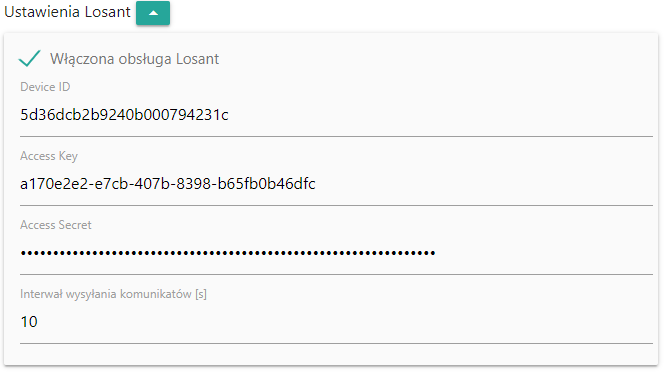The image size is (665, 373).
Task: Click the Ustawienia Losant heading text
Action: point(67,12)
